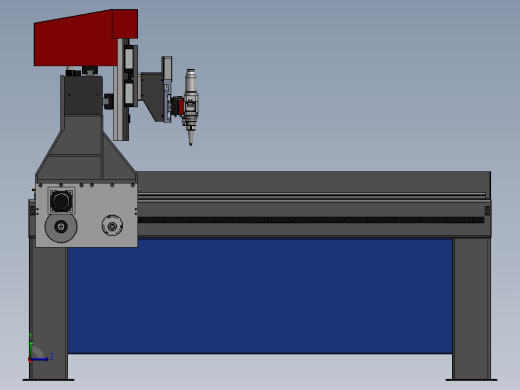The image size is (520, 390).
Task: Click the black end stop at beam right end
Action: [487, 210]
